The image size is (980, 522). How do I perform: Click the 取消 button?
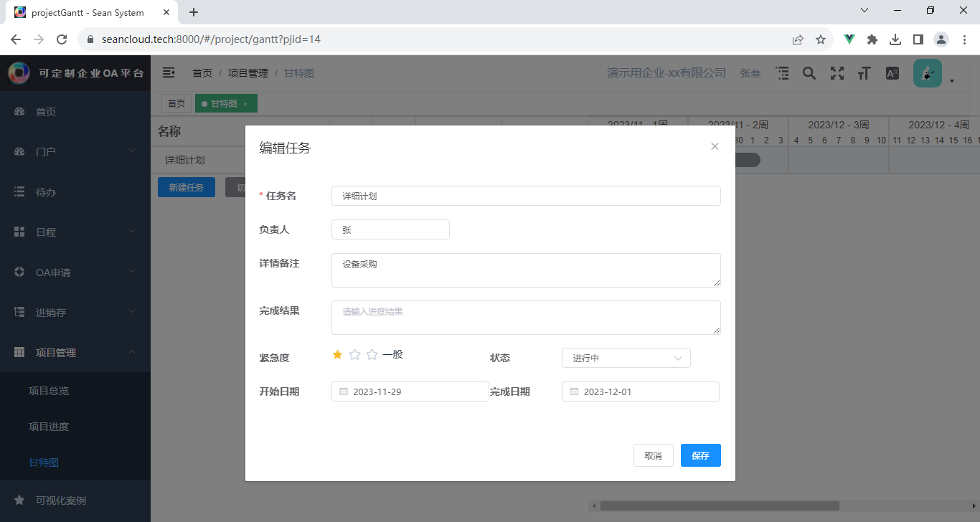pyautogui.click(x=654, y=455)
